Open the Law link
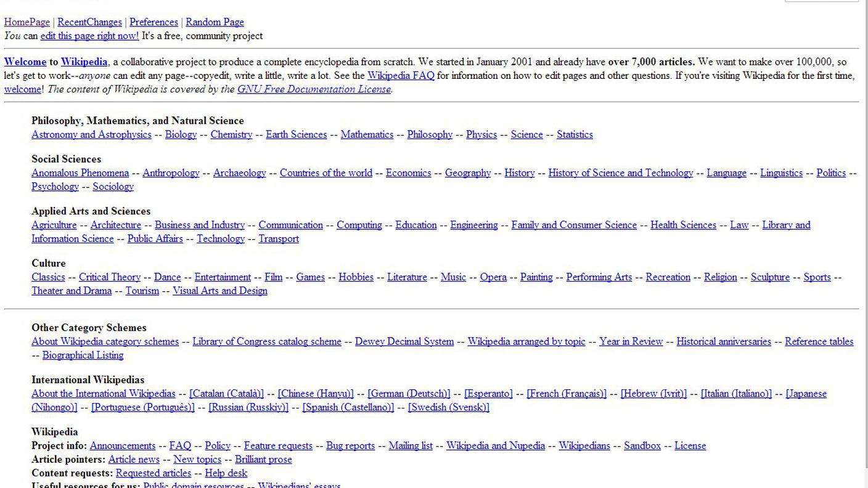Image resolution: width=868 pixels, height=488 pixels. (739, 226)
